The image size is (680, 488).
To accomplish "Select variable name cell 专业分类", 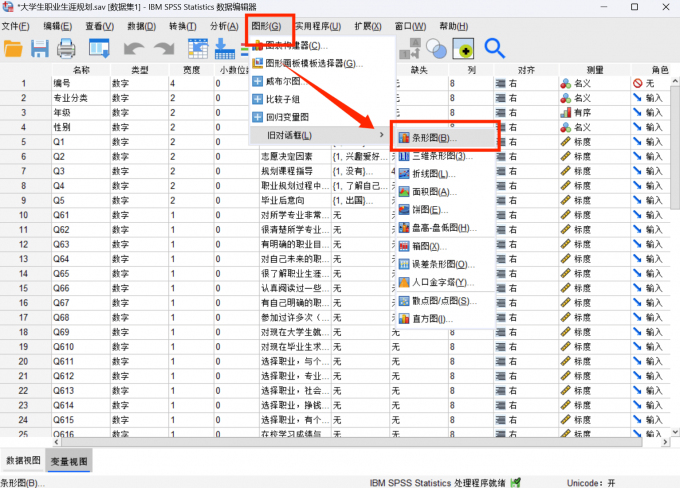I will click(81, 98).
